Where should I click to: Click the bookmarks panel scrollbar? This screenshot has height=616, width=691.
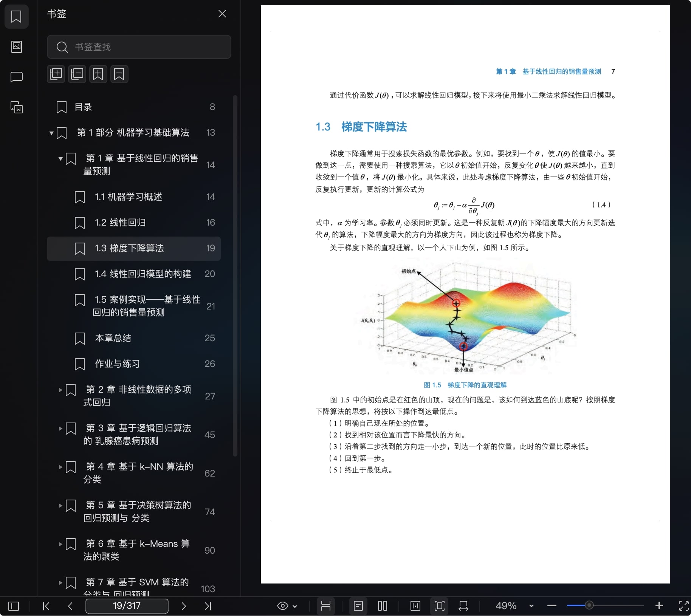tap(235, 276)
